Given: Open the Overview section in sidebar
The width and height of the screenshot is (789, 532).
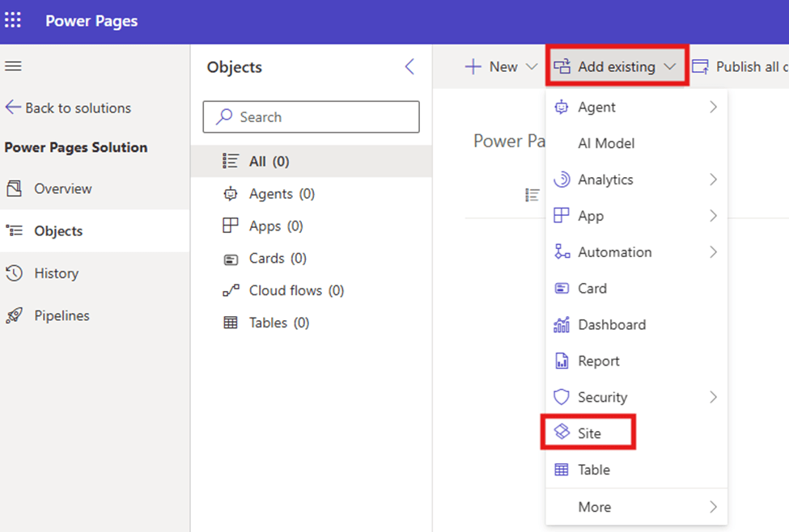Looking at the screenshot, I should [x=62, y=188].
